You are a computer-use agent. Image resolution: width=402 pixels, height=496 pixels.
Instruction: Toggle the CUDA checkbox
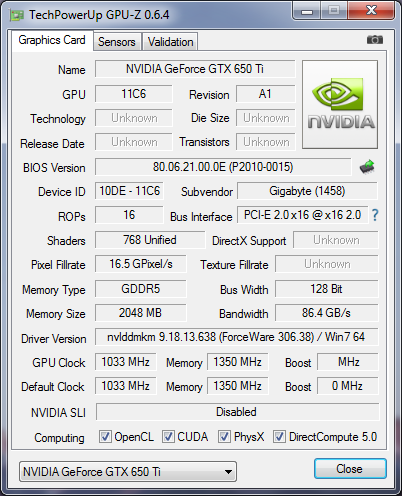click(168, 436)
